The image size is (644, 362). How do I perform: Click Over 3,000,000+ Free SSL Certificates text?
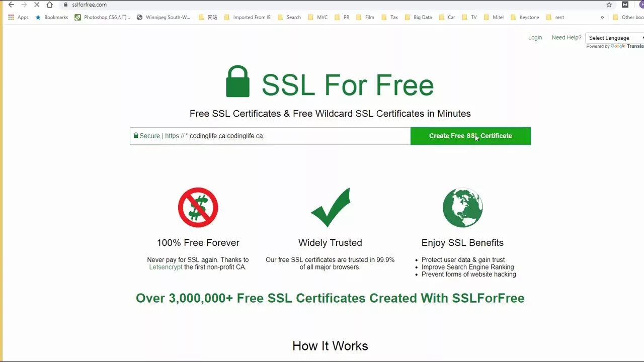(330, 298)
